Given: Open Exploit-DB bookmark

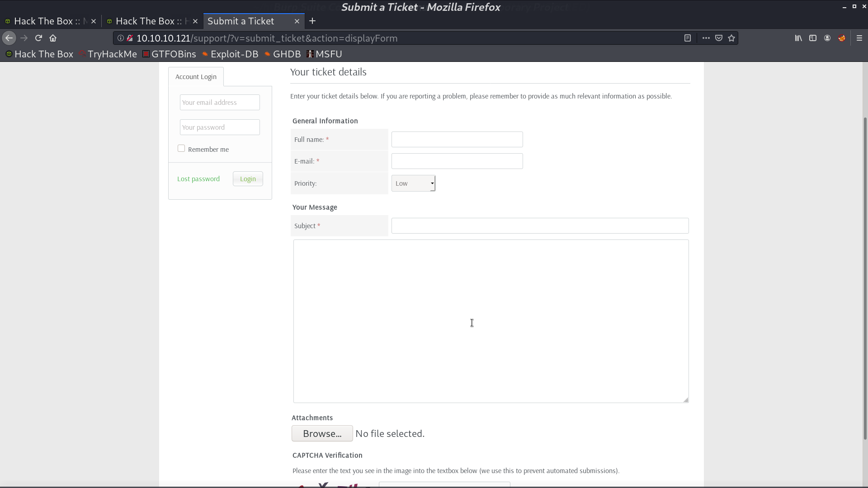Looking at the screenshot, I should [230, 54].
